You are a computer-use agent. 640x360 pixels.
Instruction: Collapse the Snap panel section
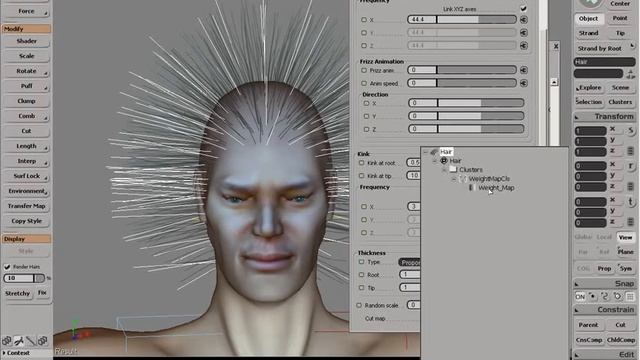coord(577,284)
